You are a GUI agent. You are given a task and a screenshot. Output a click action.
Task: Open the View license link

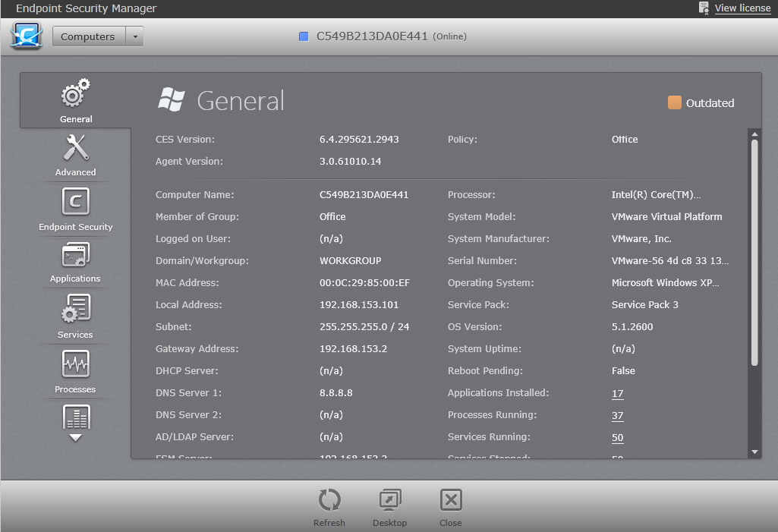pyautogui.click(x=742, y=8)
